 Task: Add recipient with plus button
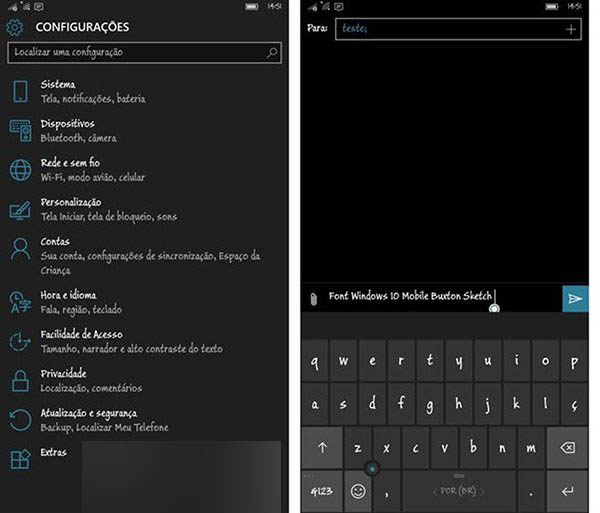(571, 29)
